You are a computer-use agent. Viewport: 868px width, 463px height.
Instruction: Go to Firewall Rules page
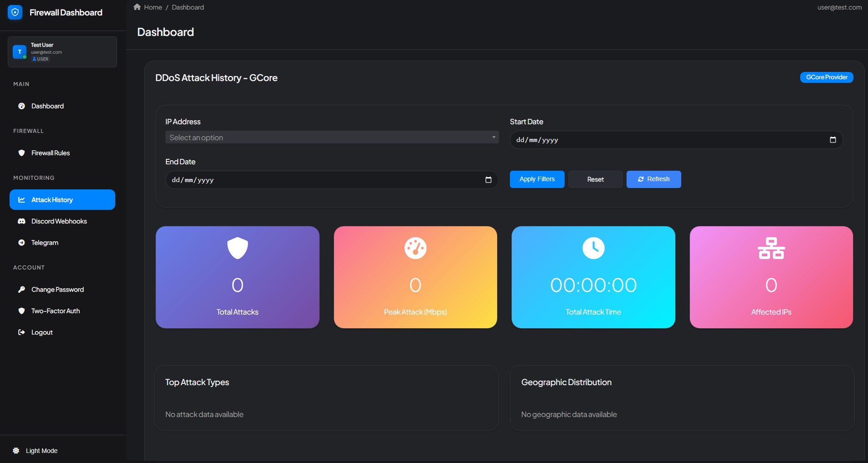click(x=62, y=153)
